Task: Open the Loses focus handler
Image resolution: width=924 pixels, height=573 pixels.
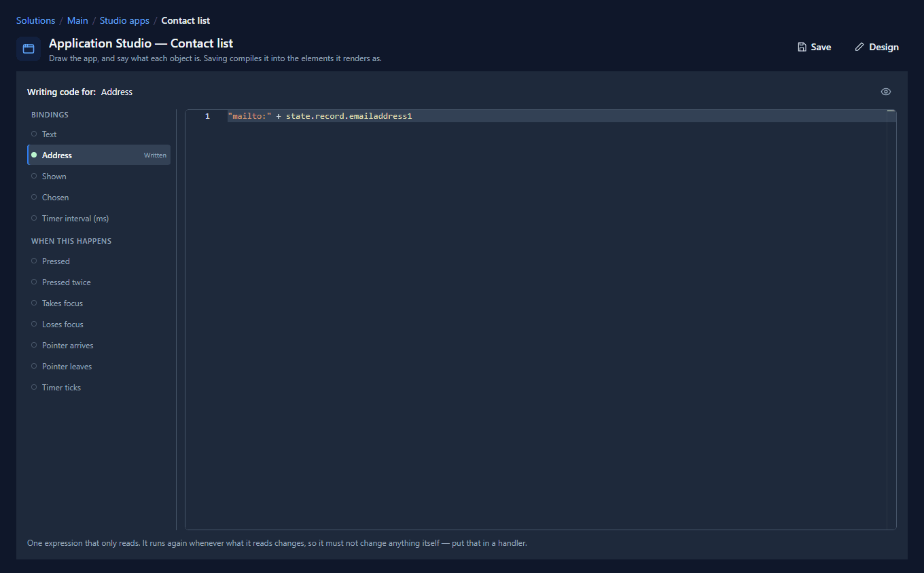Action: click(x=99, y=325)
